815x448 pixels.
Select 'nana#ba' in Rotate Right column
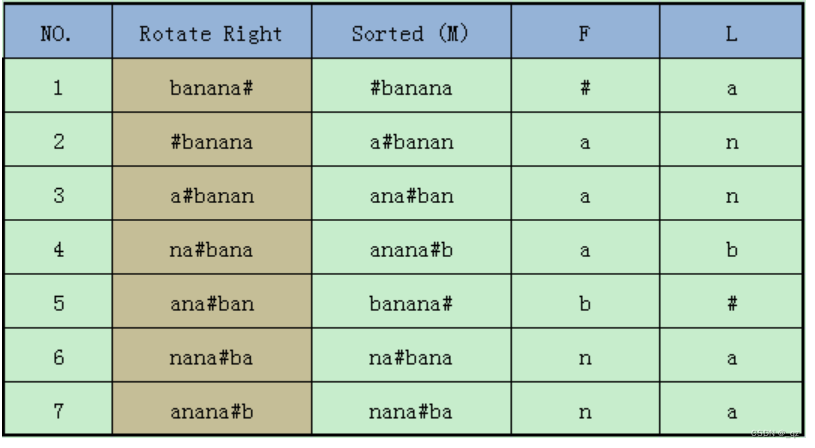[x=210, y=358]
